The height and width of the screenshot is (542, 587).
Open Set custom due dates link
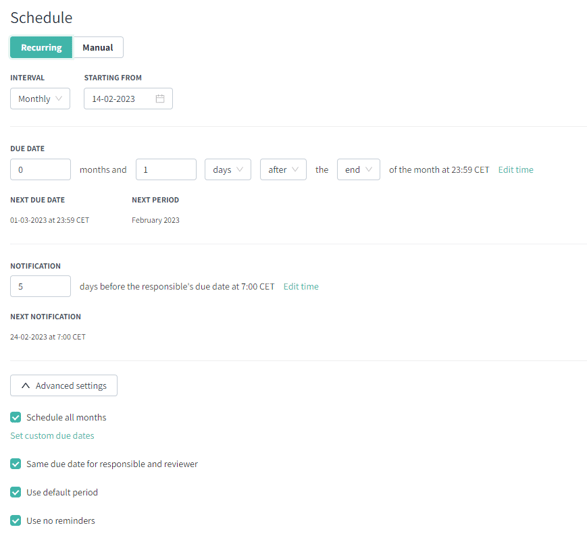(52, 436)
